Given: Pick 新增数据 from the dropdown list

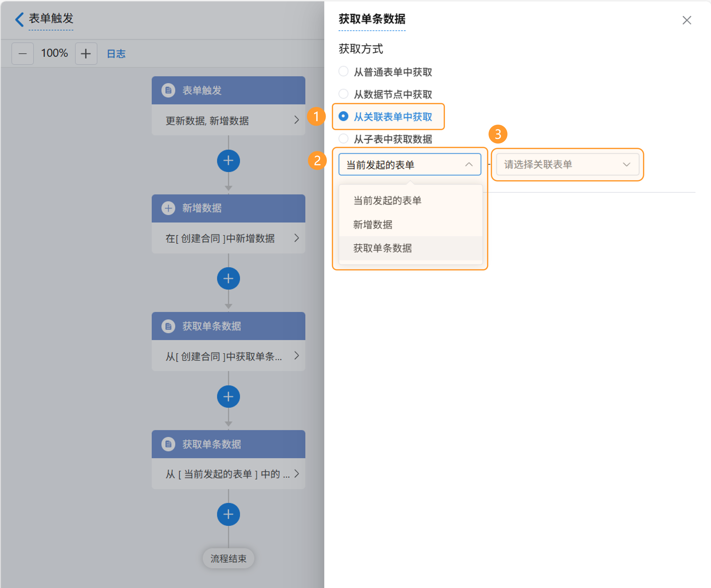Looking at the screenshot, I should (x=373, y=224).
